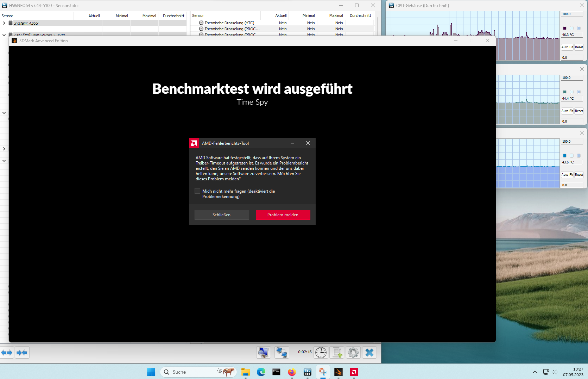Viewport: 588px width, 379px height.
Task: Click the clock icon next to 0:02:16
Action: pos(321,353)
